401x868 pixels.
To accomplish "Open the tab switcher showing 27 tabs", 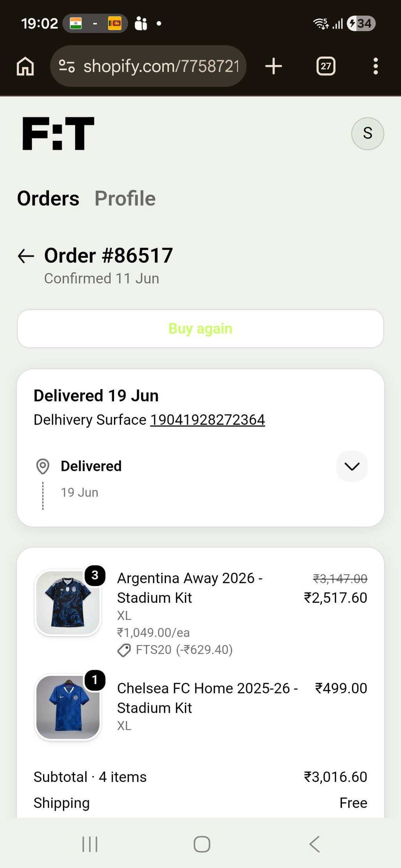I will point(326,66).
